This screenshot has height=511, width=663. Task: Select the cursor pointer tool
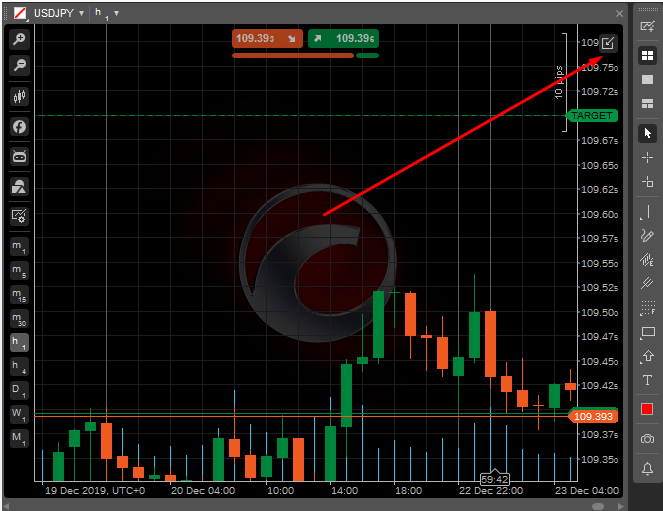(x=647, y=134)
